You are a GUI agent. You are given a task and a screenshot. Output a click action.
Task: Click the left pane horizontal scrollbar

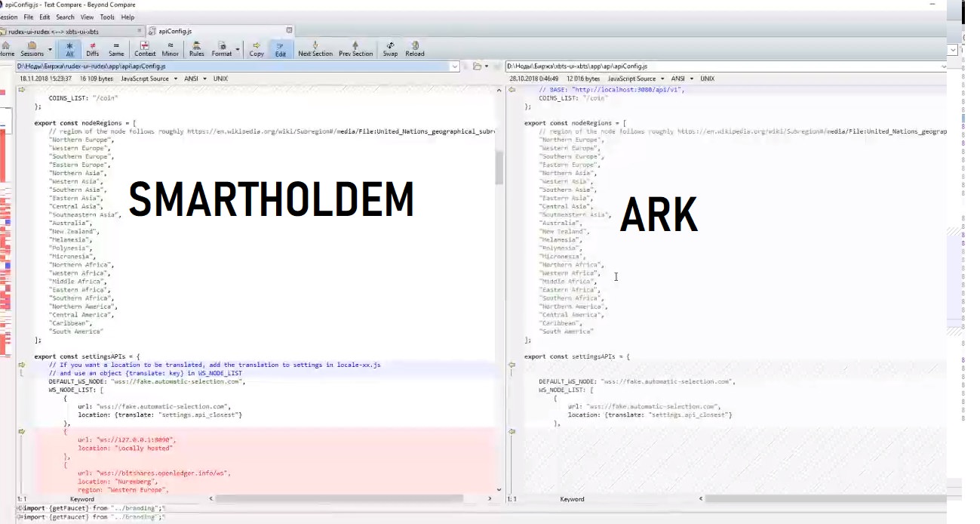click(x=340, y=498)
